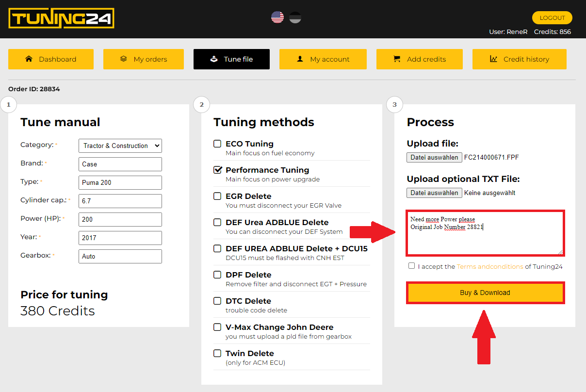Screen dimensions: 586x392
Task: Switch language to German flag
Action: tap(295, 18)
